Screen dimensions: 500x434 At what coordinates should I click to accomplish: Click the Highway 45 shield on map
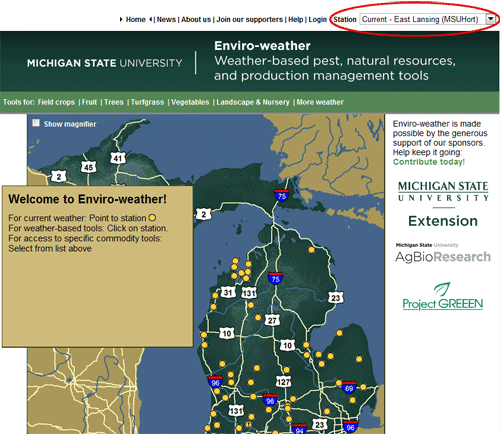(x=88, y=167)
